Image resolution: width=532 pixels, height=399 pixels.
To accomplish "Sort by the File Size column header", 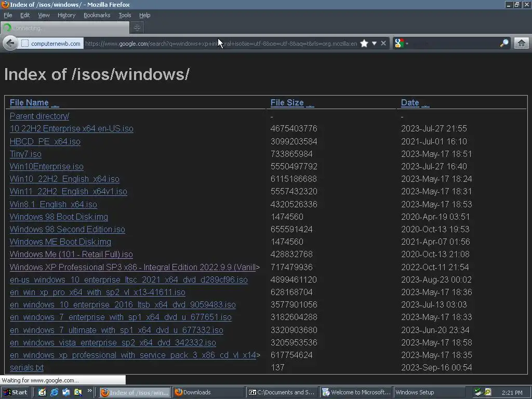I will coord(287,102).
